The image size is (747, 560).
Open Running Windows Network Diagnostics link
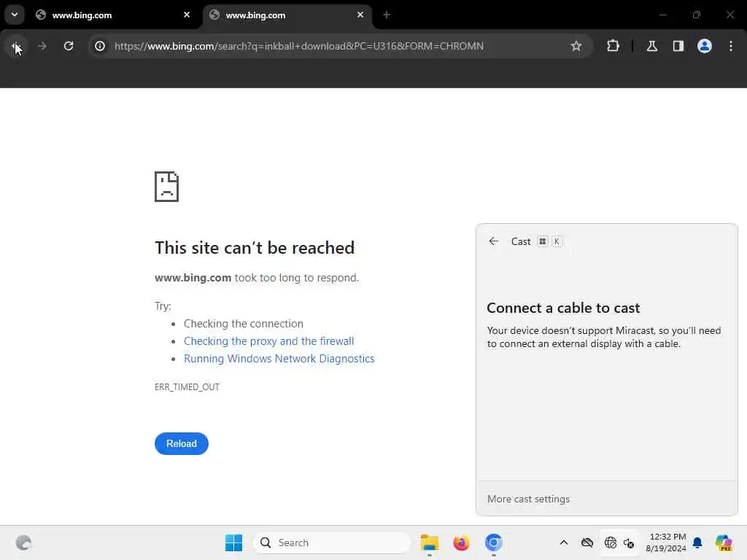(279, 359)
